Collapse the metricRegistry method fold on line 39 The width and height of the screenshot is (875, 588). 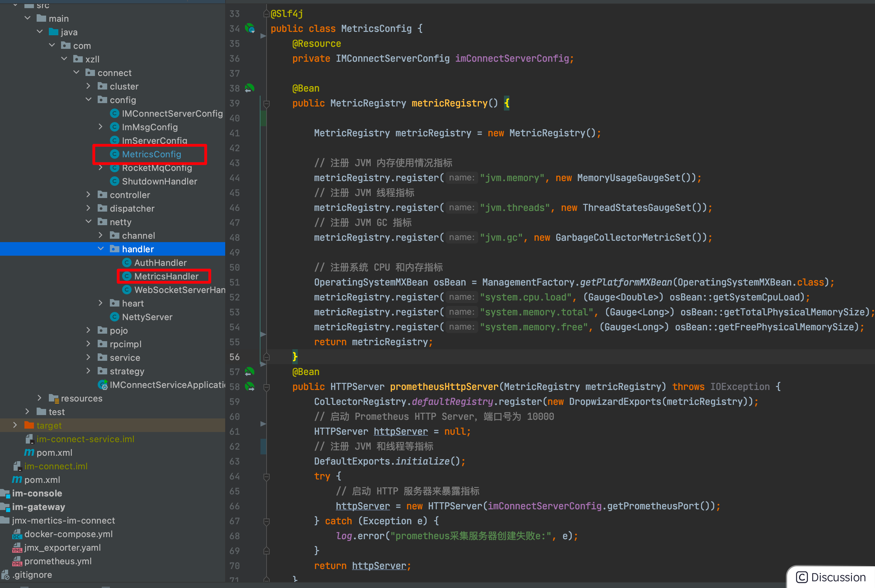266,103
